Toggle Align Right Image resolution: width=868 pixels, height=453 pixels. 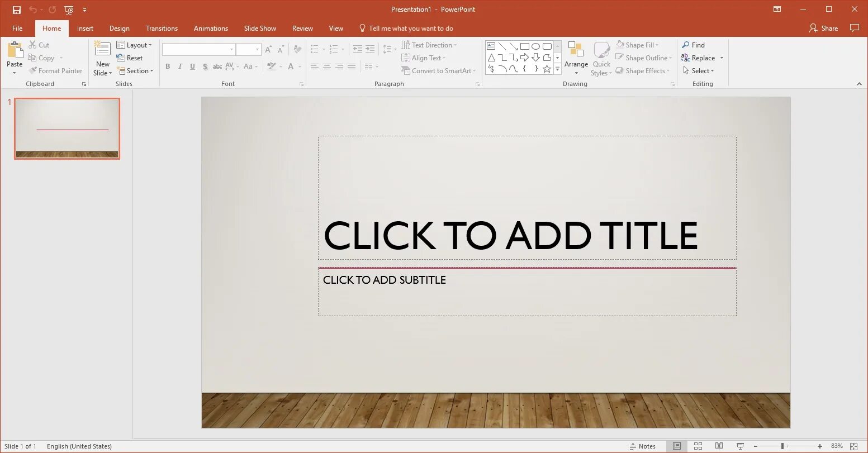339,66
